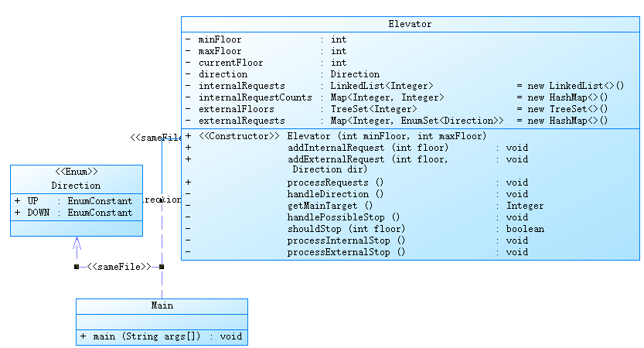Select the right handle of sameFile link

(x=162, y=267)
